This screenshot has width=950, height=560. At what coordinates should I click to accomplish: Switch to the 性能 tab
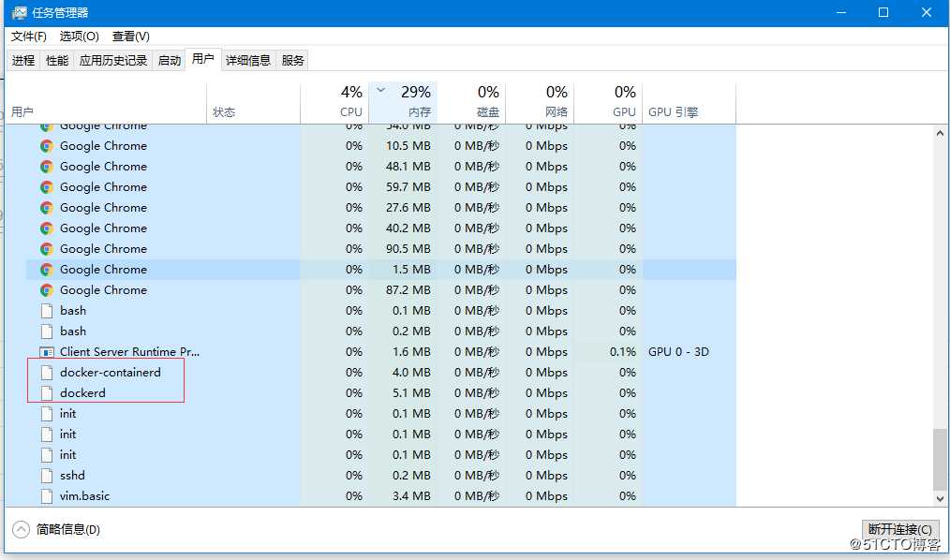(57, 61)
